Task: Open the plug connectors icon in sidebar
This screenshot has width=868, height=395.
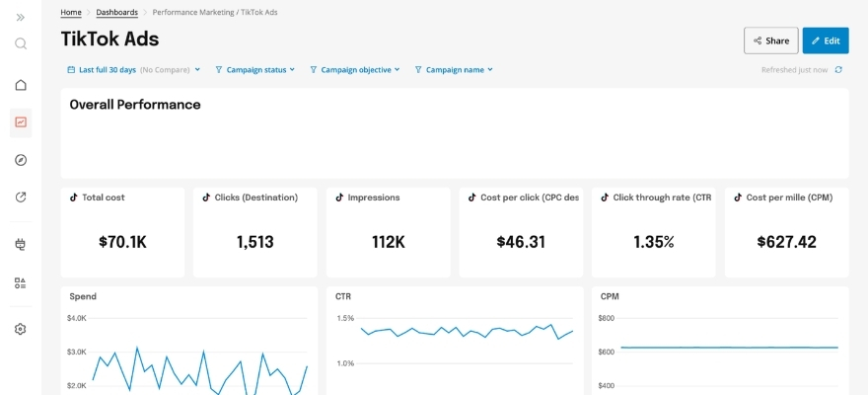Action: coord(21,244)
